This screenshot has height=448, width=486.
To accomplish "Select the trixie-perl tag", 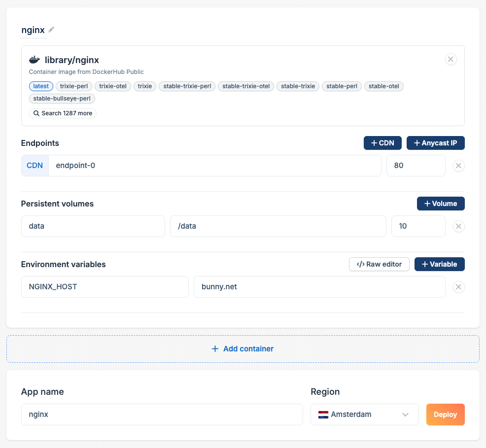I will point(74,86).
